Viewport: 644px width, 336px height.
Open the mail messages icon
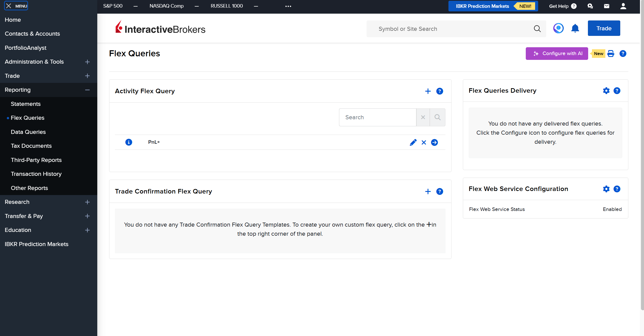click(x=607, y=6)
